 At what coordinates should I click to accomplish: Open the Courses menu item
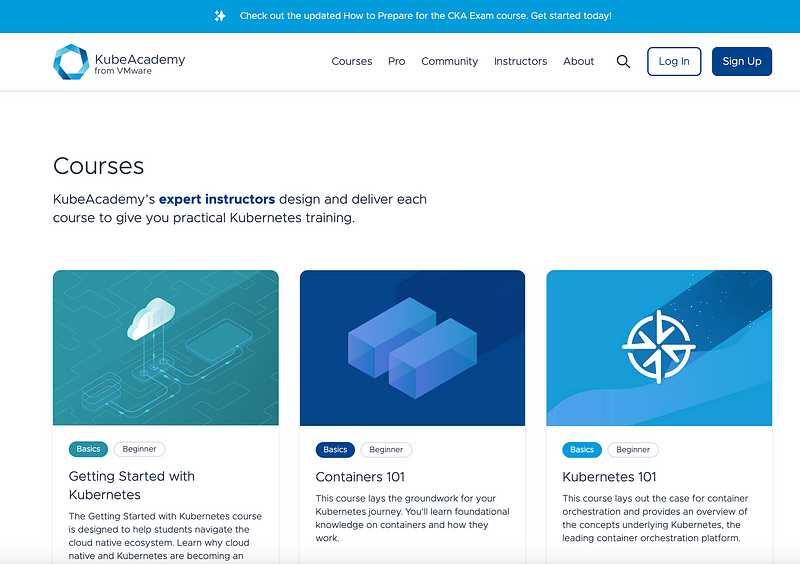352,61
